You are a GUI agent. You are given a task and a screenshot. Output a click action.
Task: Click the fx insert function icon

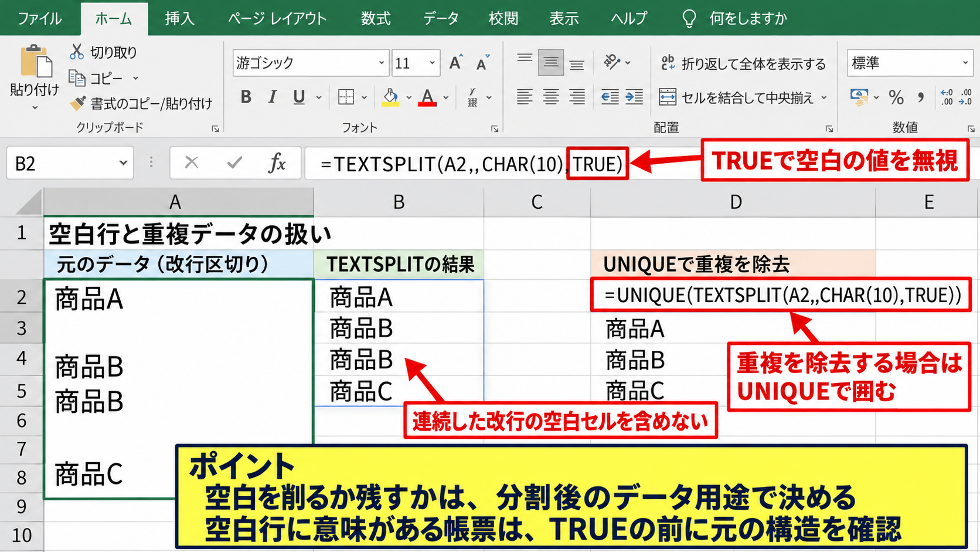[277, 162]
